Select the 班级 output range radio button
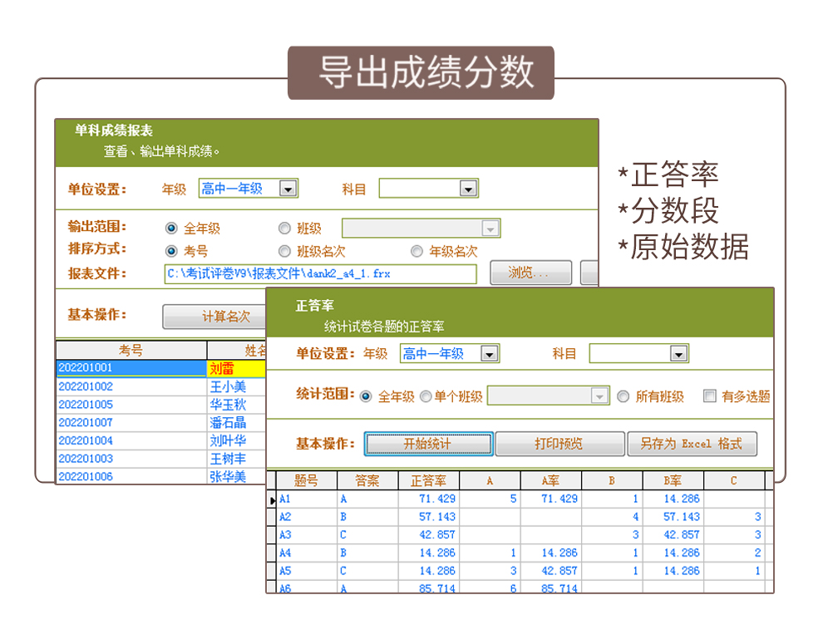This screenshot has height=644, width=823. (284, 229)
